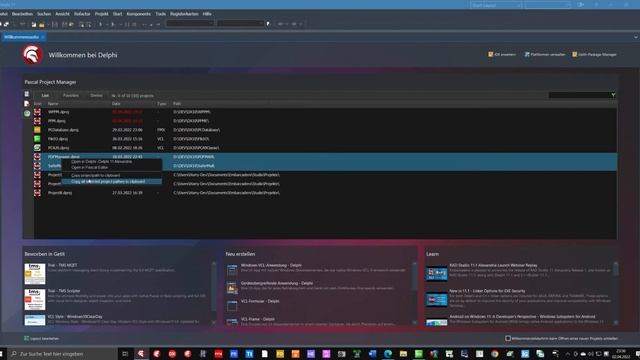Open Trial - TMS MQTT GetIt entry

[62, 265]
